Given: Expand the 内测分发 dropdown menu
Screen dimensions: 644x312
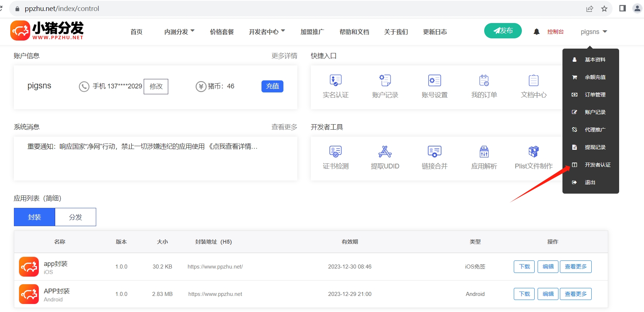Looking at the screenshot, I should (x=179, y=32).
